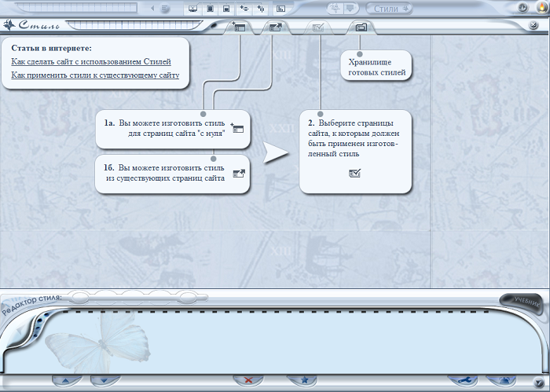Open the ready-made styles storage tab

361,27
